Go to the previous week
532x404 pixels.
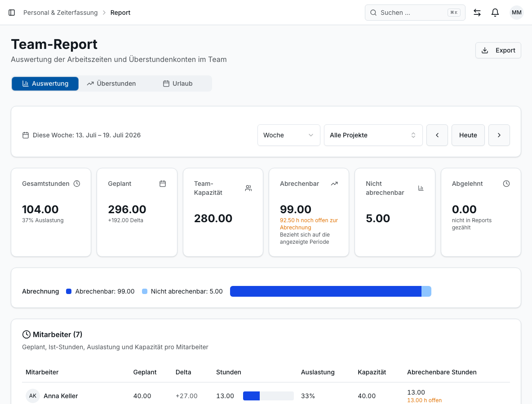coord(437,135)
